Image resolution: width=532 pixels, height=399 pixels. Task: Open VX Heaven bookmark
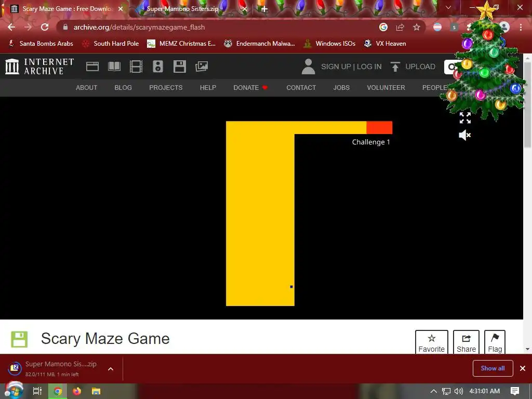385,44
